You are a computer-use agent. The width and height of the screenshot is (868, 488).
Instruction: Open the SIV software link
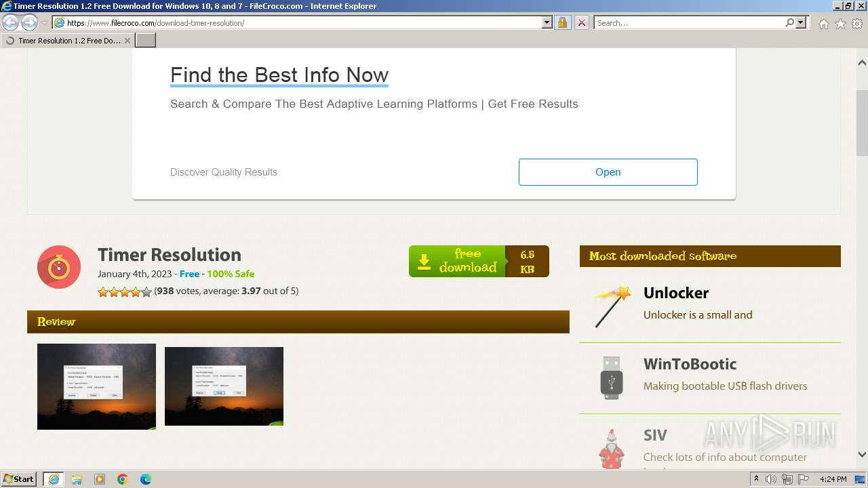(x=655, y=435)
